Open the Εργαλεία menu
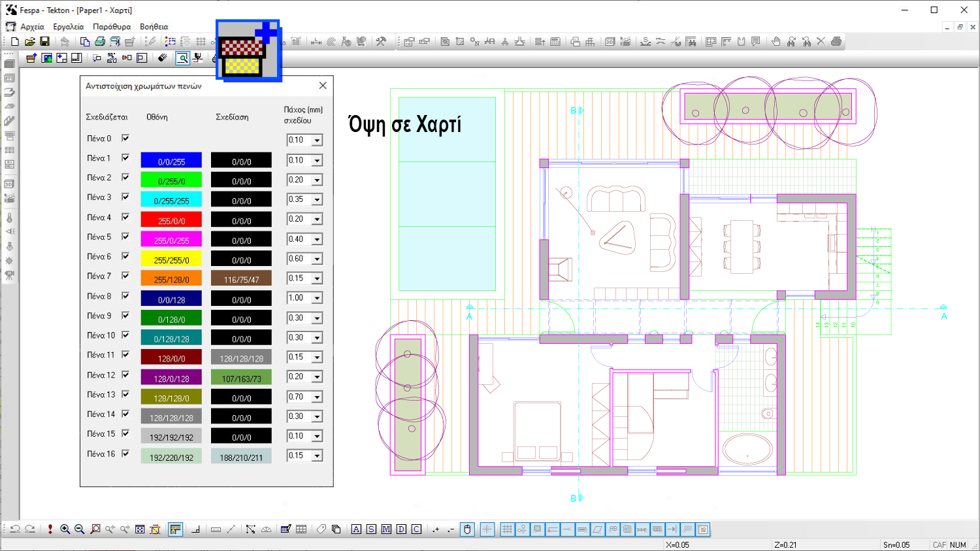Image resolution: width=980 pixels, height=551 pixels. [69, 27]
